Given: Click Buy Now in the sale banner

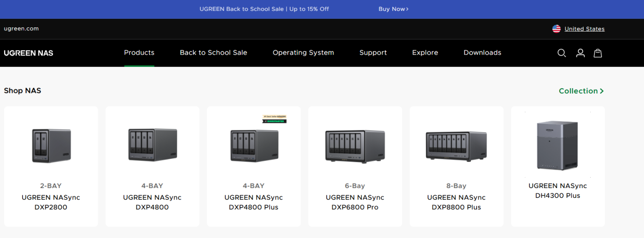Looking at the screenshot, I should (x=393, y=9).
